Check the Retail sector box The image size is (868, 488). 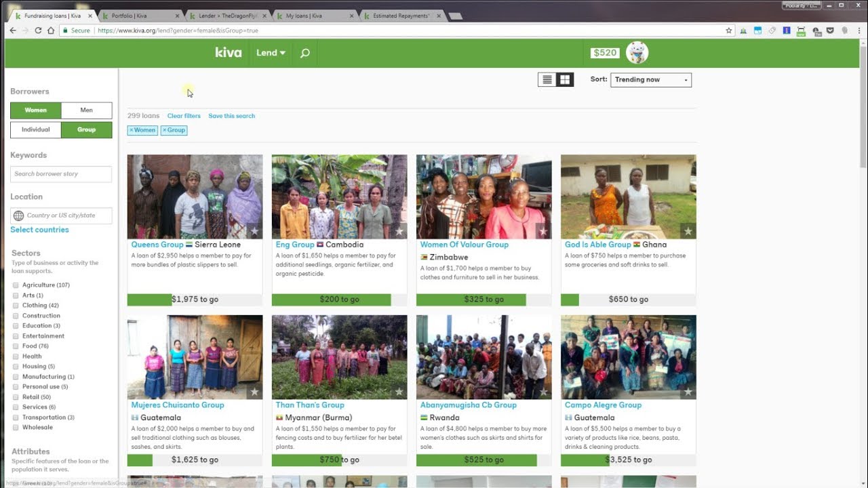[x=16, y=397]
